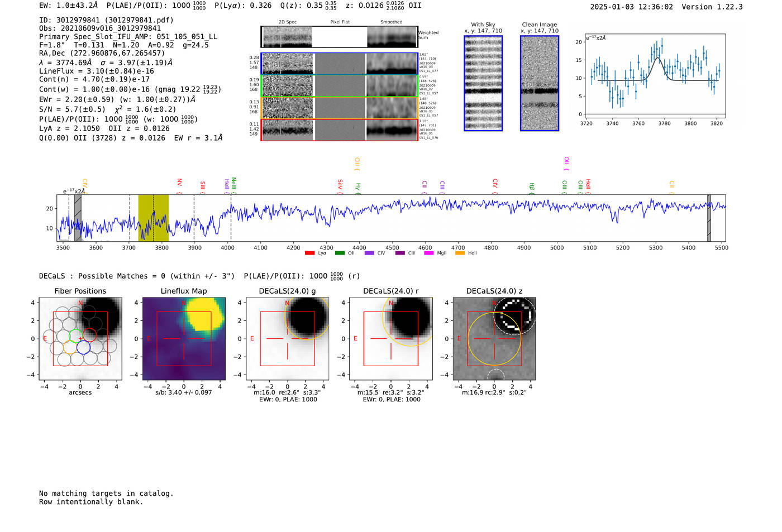The image size is (782, 532).
Task: Click the With Sky image
Action: (x=483, y=83)
